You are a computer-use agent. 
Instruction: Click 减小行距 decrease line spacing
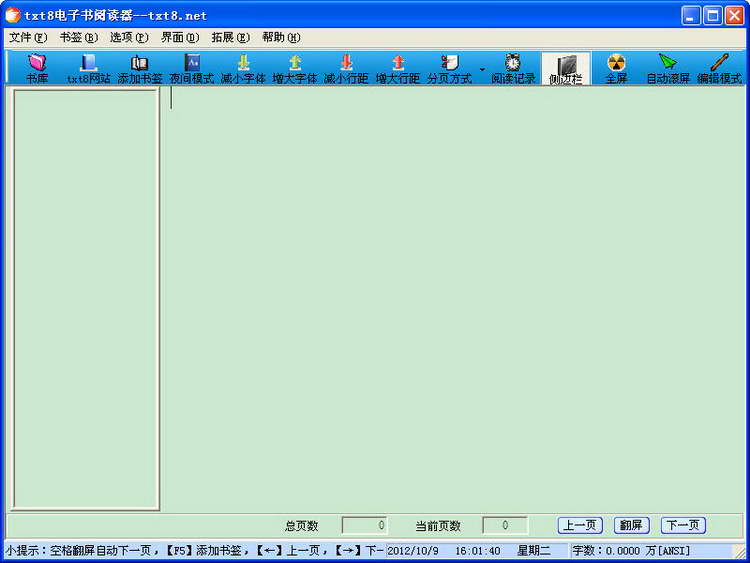pyautogui.click(x=346, y=68)
